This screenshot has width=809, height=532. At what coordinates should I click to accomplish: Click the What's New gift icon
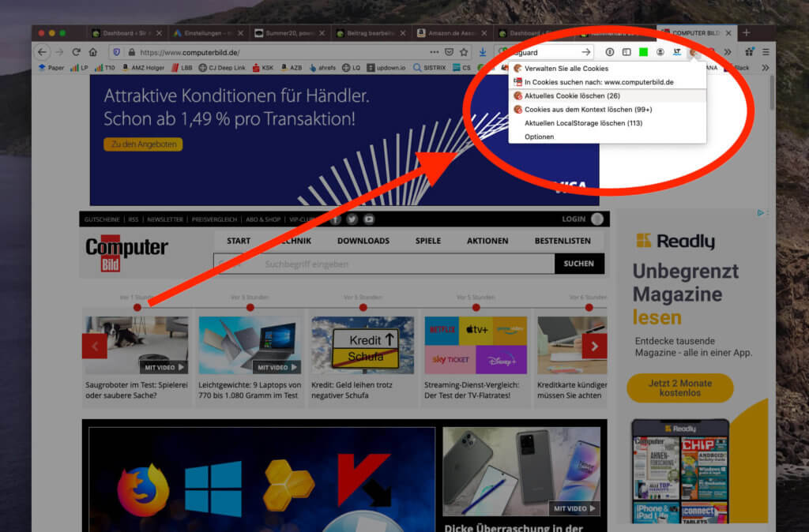point(748,52)
